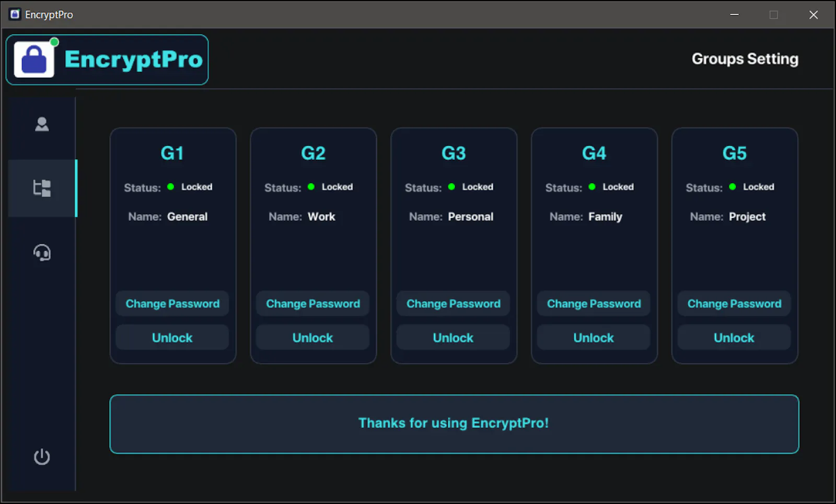Click the 'Locked' status text in G1
Screen dimensions: 836x504
[196, 186]
